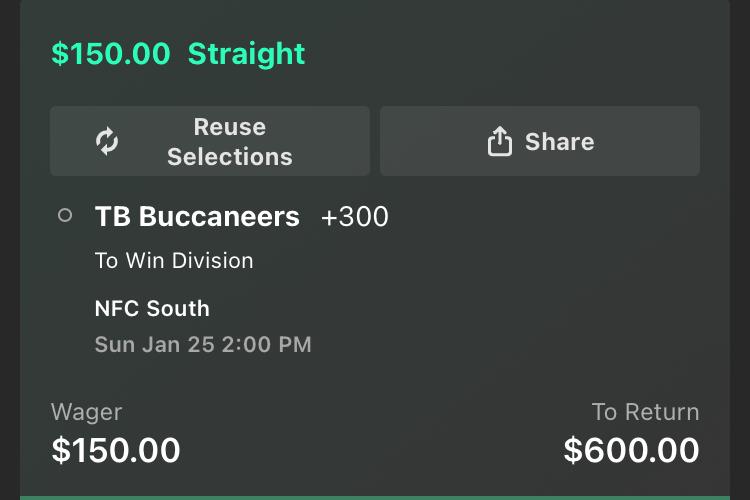
Task: Click the To Return label
Action: point(645,412)
